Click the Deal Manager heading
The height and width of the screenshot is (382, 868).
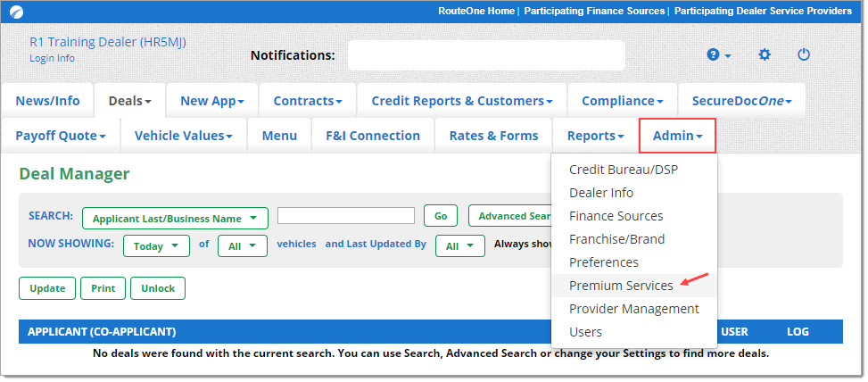(x=74, y=174)
